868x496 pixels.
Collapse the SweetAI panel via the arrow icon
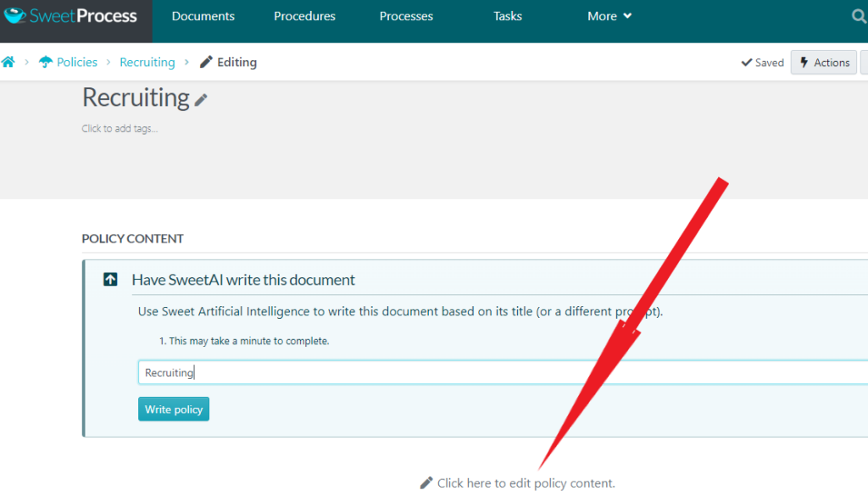[109, 278]
